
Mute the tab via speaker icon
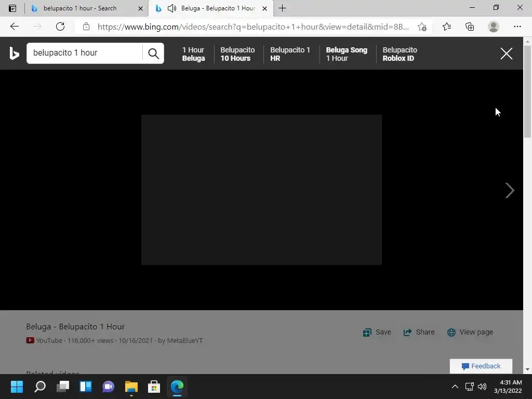click(x=172, y=8)
